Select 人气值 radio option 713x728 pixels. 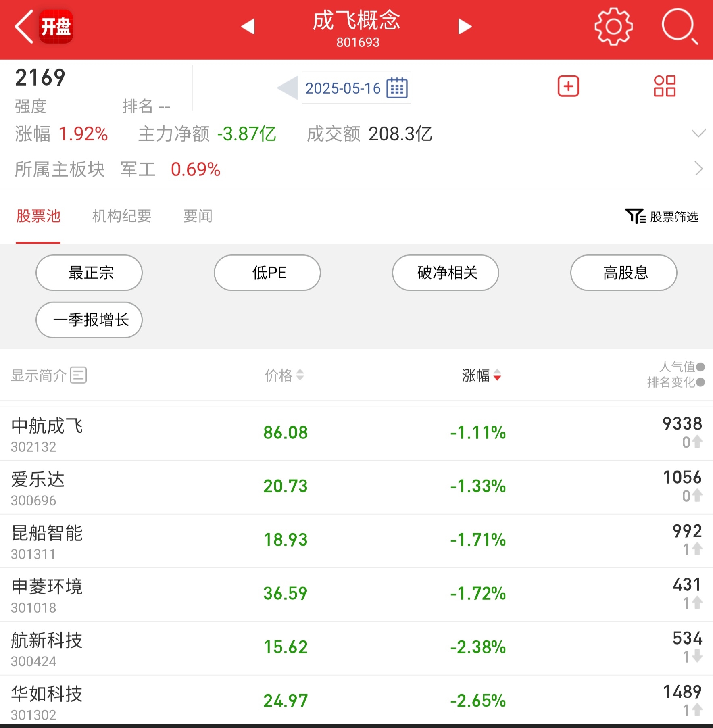[x=700, y=367]
